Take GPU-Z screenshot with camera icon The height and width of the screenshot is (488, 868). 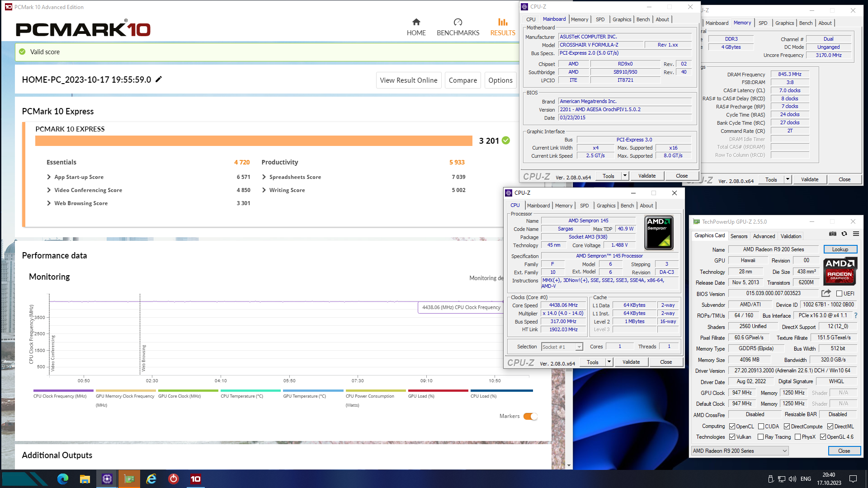(x=832, y=234)
